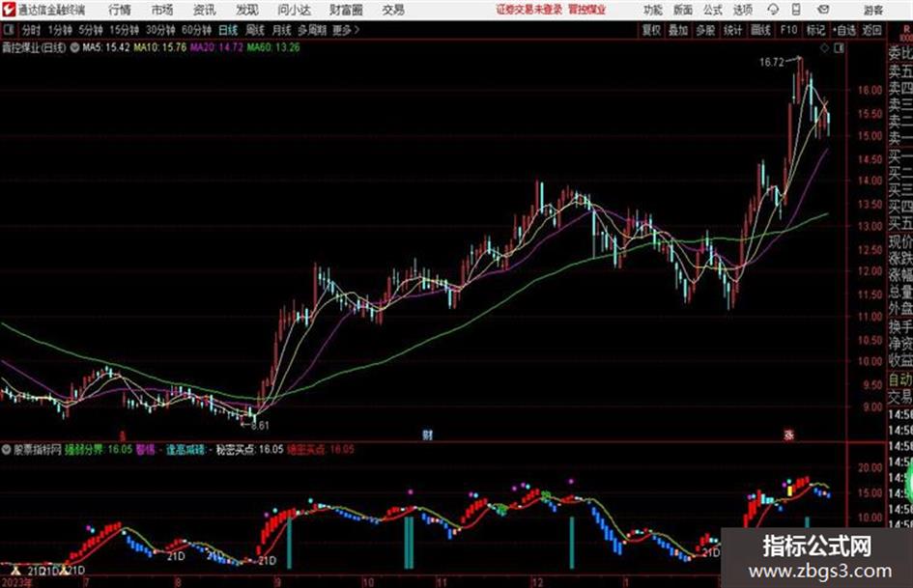
Task: Click the 逢高减磅 indicator label
Action: click(185, 449)
